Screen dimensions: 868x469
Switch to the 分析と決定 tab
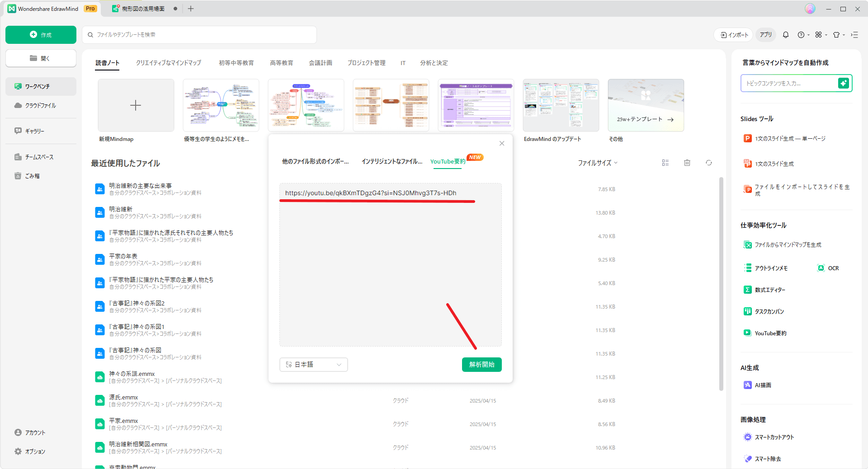[x=434, y=63]
